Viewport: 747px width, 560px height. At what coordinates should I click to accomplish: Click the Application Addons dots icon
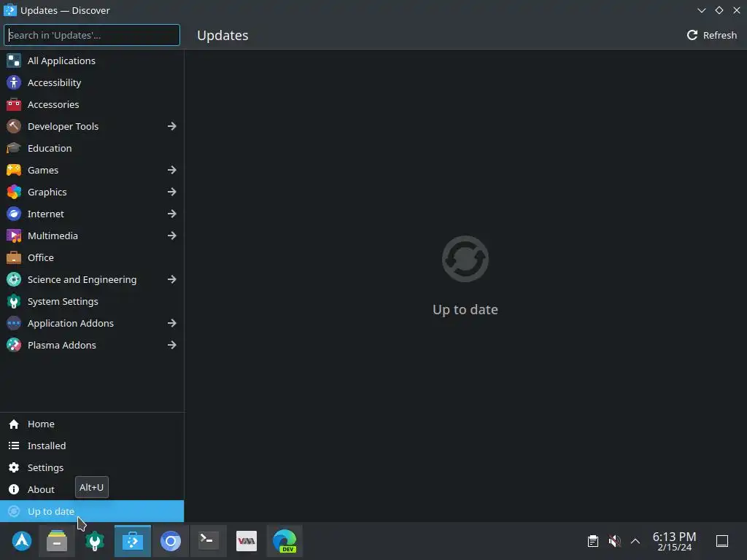[14, 323]
